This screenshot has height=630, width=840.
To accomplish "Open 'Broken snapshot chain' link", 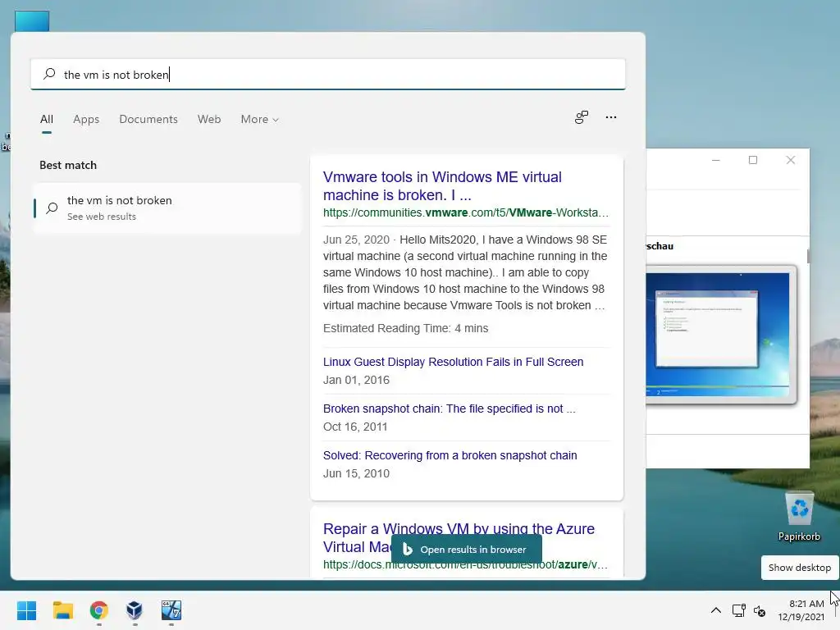I will 449,409.
